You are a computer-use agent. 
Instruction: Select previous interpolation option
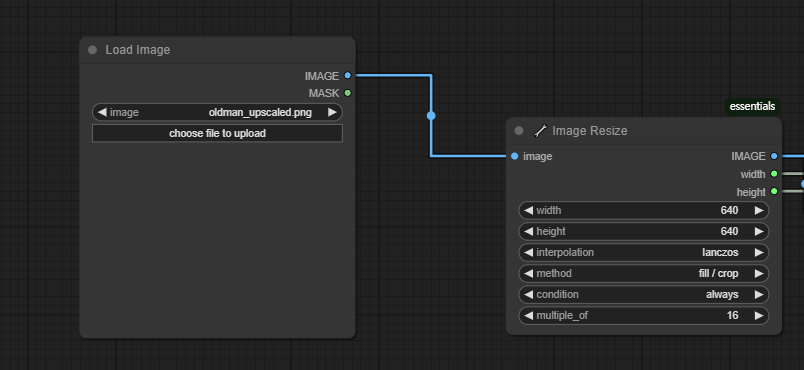529,253
